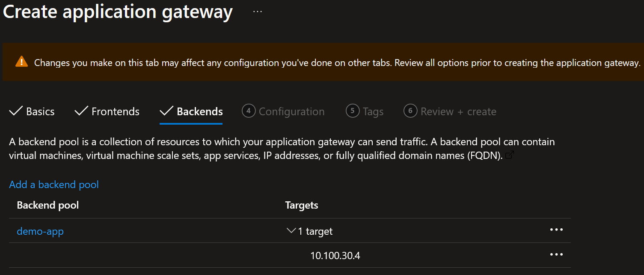Open the demo-app backend pool link
Screen dimensions: 644x275
point(40,231)
